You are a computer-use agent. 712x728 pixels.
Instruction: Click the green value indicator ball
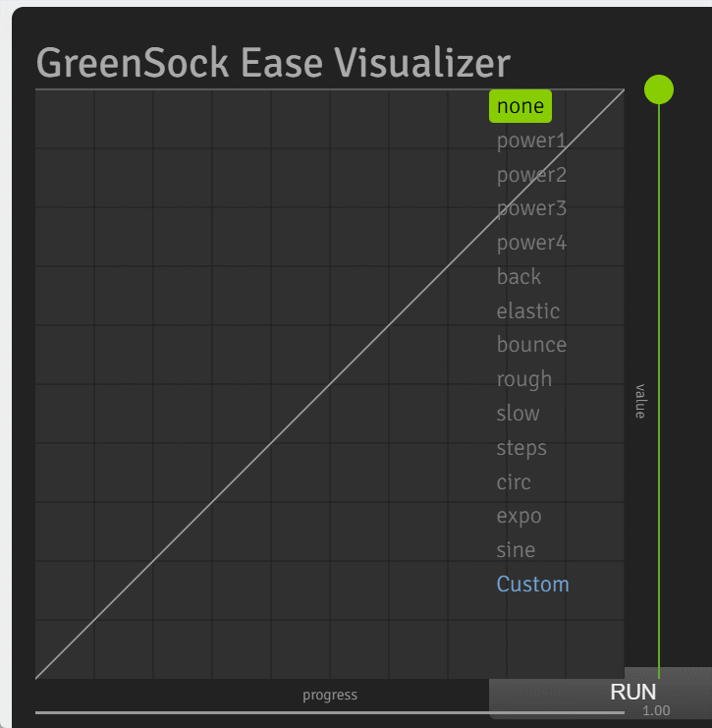pyautogui.click(x=658, y=89)
